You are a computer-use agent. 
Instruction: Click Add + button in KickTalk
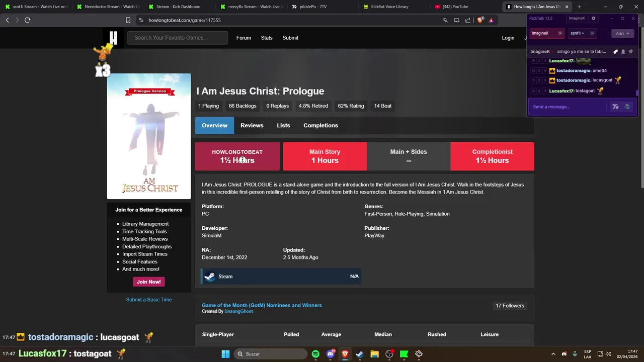[622, 33]
